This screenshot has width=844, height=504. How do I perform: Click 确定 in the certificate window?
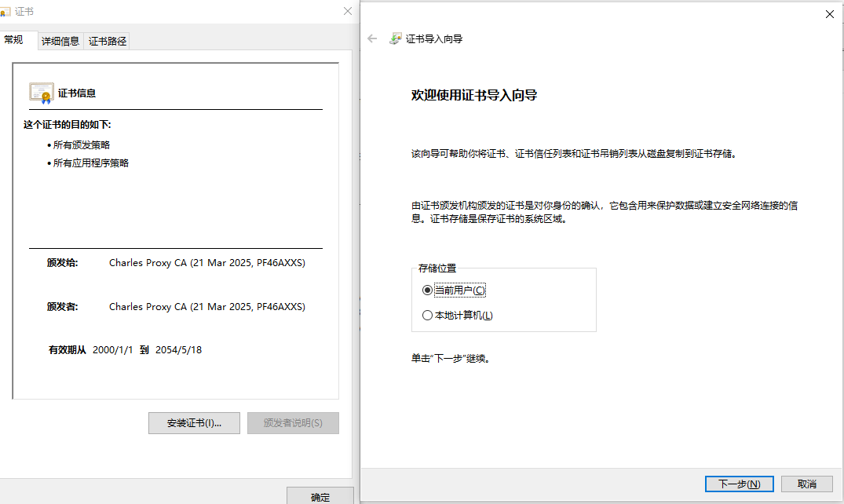pos(320,496)
